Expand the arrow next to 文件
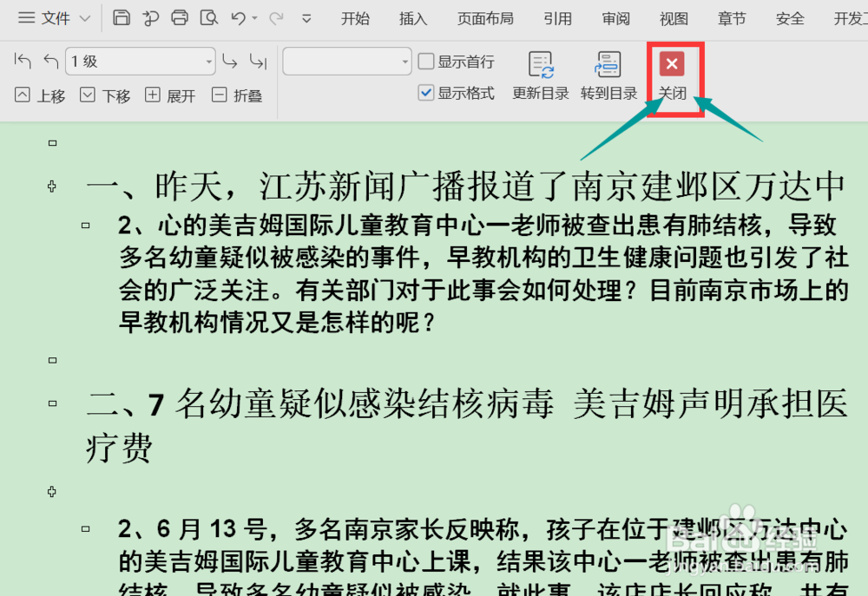The image size is (868, 596). tap(85, 19)
